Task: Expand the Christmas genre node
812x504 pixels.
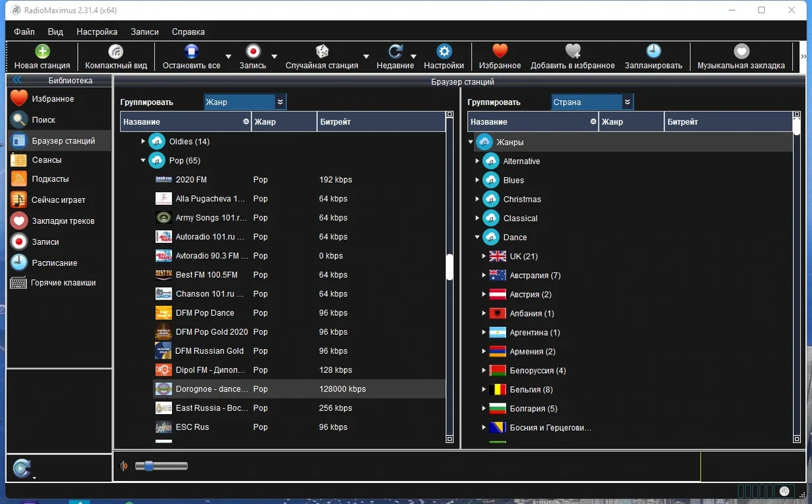Action: pos(477,199)
